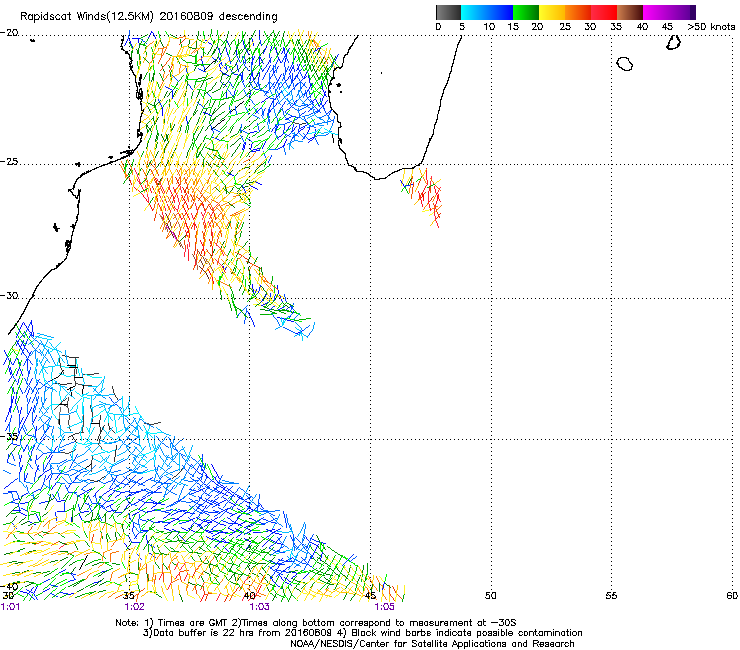Viewport: 740px width, 650px height.
Task: Click the '50' longitude label
Action: [x=491, y=596]
